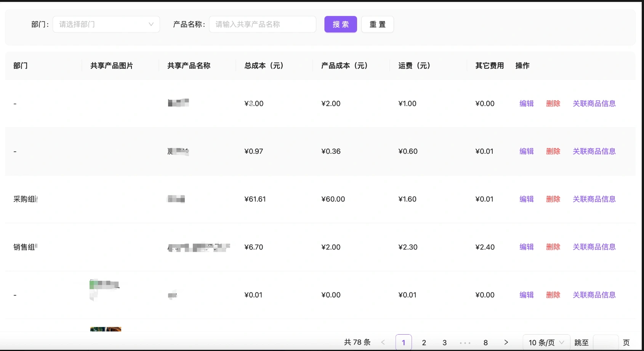This screenshot has width=644, height=351.
Task: Open the 10 条/页 page size dropdown
Action: (546, 343)
